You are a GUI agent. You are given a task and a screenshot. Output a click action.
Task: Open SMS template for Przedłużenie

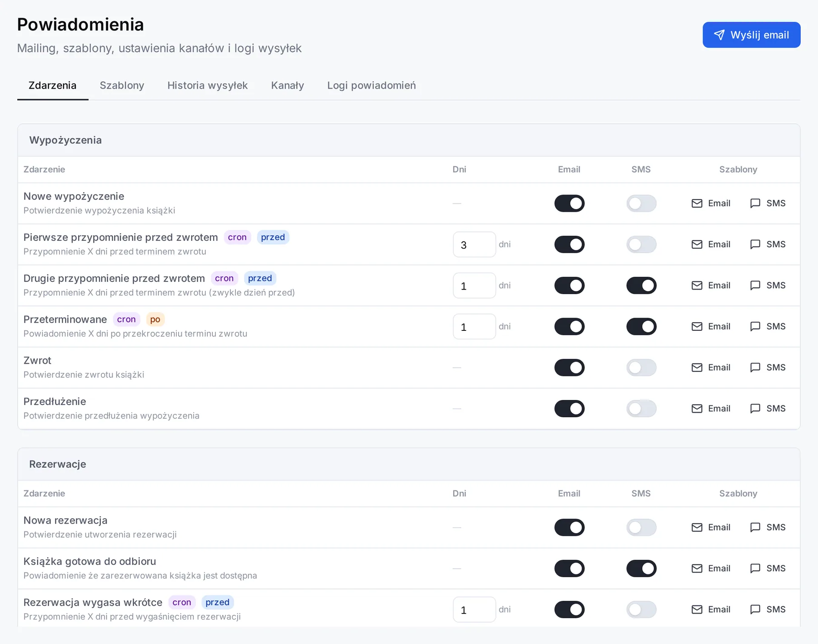click(768, 409)
